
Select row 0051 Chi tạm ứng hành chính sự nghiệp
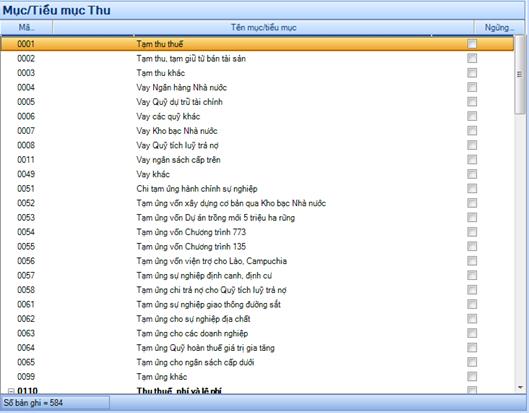(257, 189)
